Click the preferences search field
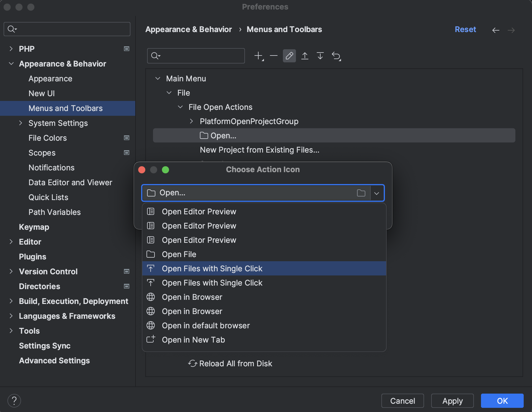 pyautogui.click(x=67, y=29)
